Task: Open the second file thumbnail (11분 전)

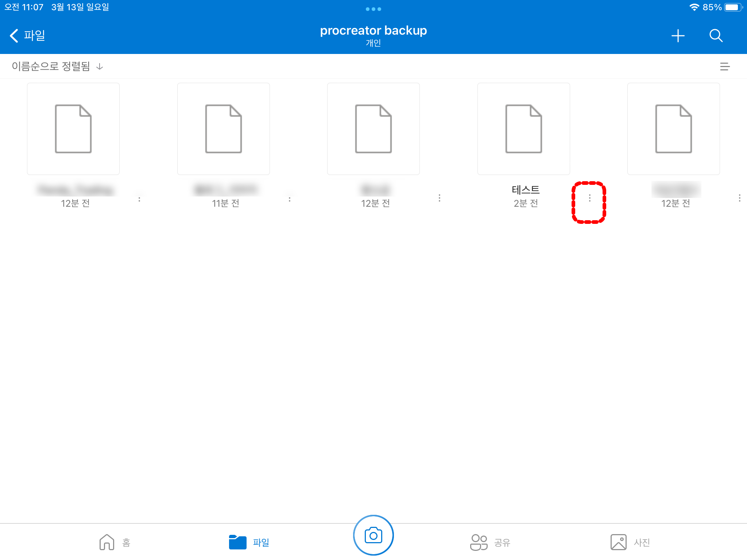Action: [223, 129]
